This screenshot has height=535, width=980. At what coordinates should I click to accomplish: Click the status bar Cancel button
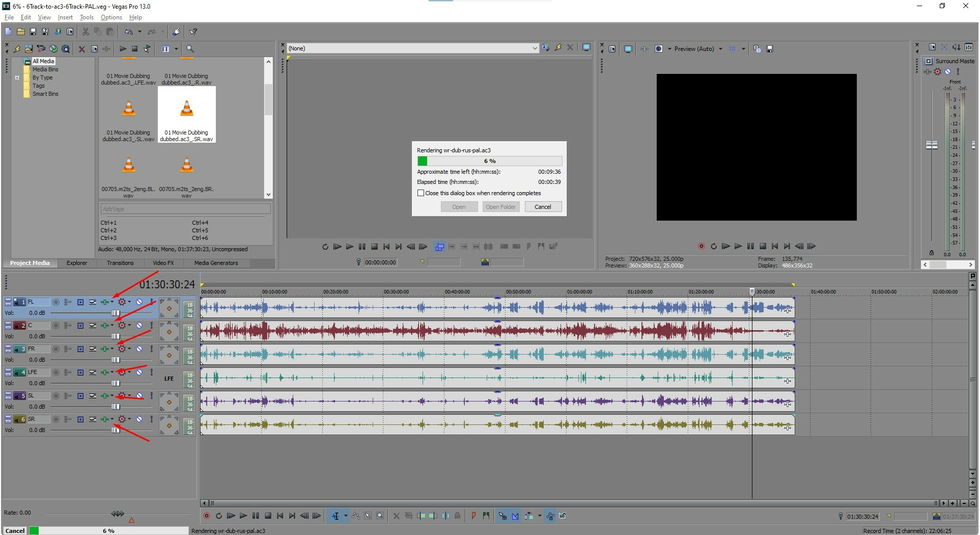(x=15, y=530)
